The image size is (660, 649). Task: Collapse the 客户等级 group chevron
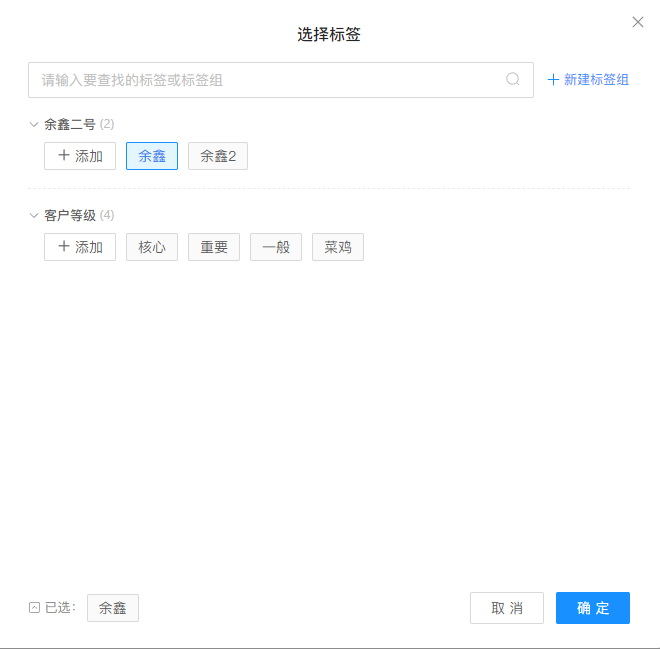(34, 216)
